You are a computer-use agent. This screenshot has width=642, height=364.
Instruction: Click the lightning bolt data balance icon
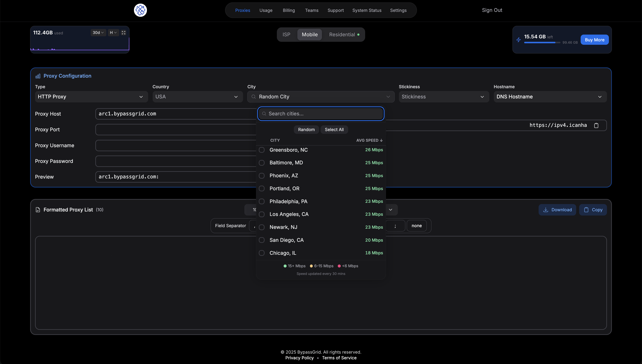[518, 40]
